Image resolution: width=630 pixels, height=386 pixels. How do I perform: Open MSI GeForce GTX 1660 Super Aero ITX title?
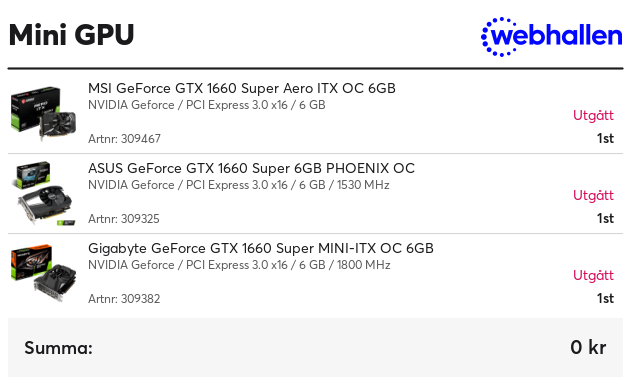pos(242,88)
